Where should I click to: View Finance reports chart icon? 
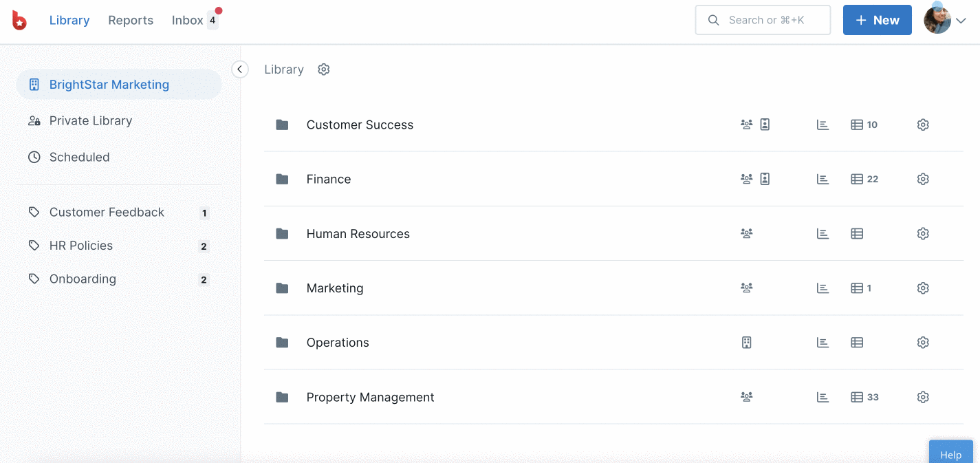click(823, 179)
